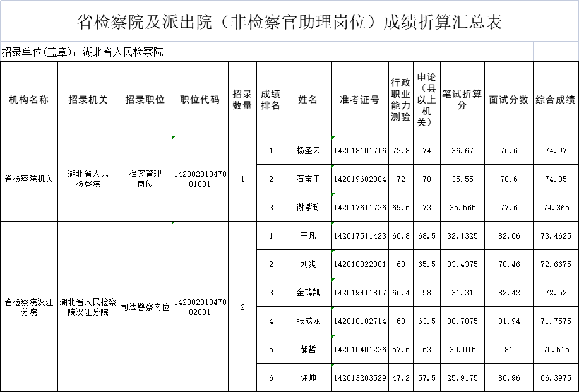Click exam number 142010401226

click(x=360, y=349)
